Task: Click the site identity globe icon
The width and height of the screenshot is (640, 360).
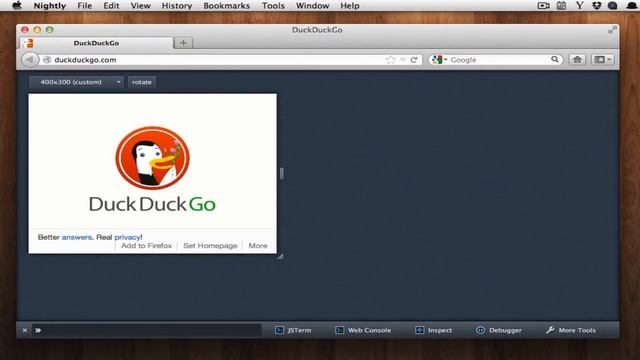Action: click(47, 60)
